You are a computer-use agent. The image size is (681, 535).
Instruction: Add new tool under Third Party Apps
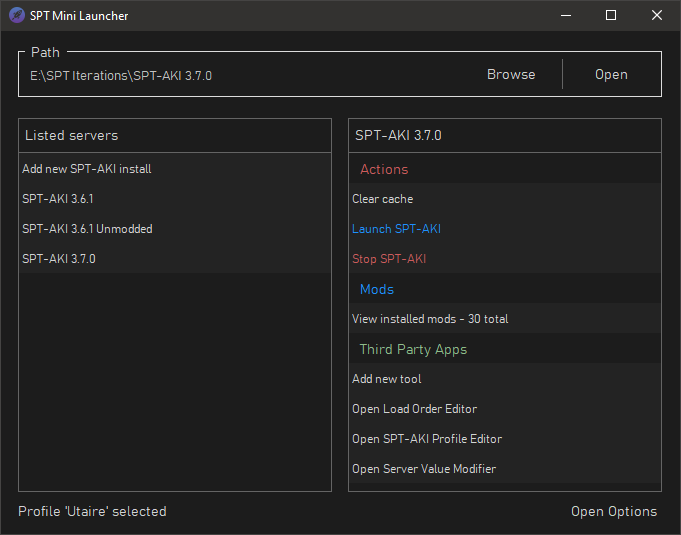[x=505, y=379]
